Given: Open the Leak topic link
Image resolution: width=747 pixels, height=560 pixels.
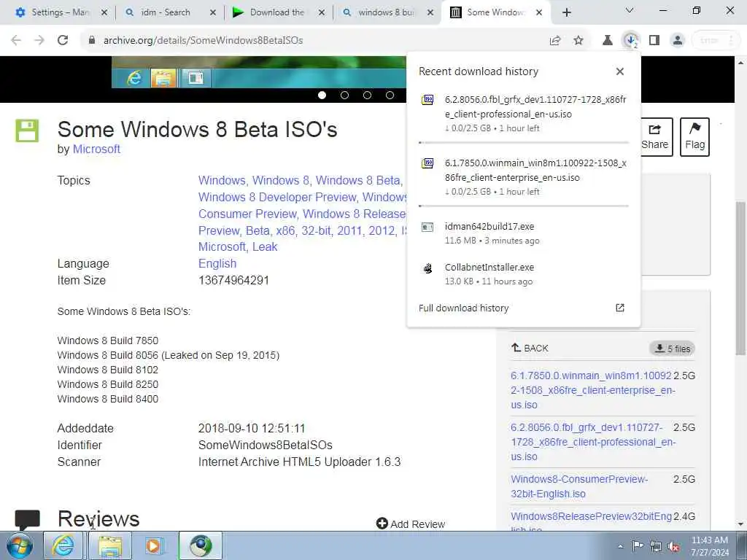Looking at the screenshot, I should (265, 246).
